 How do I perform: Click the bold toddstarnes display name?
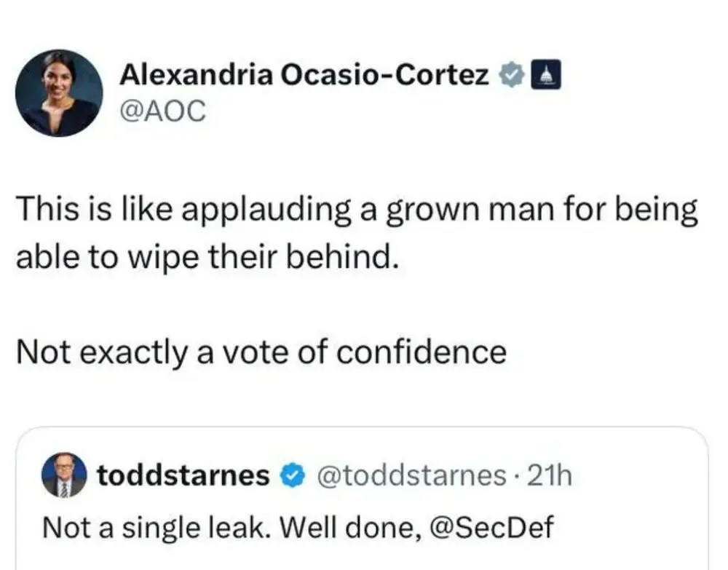pyautogui.click(x=183, y=475)
